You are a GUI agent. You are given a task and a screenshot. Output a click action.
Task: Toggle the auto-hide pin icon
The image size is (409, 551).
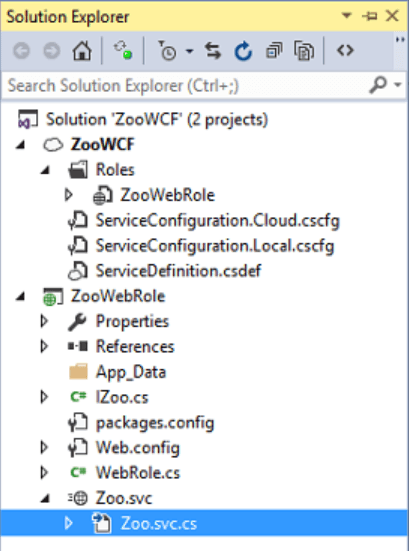pos(369,16)
